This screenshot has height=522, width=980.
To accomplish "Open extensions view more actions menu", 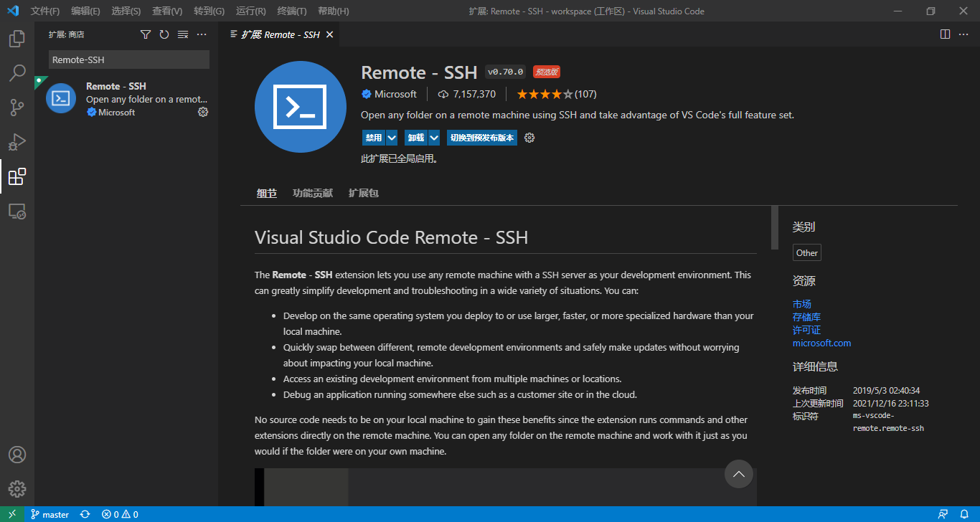I will tap(202, 34).
